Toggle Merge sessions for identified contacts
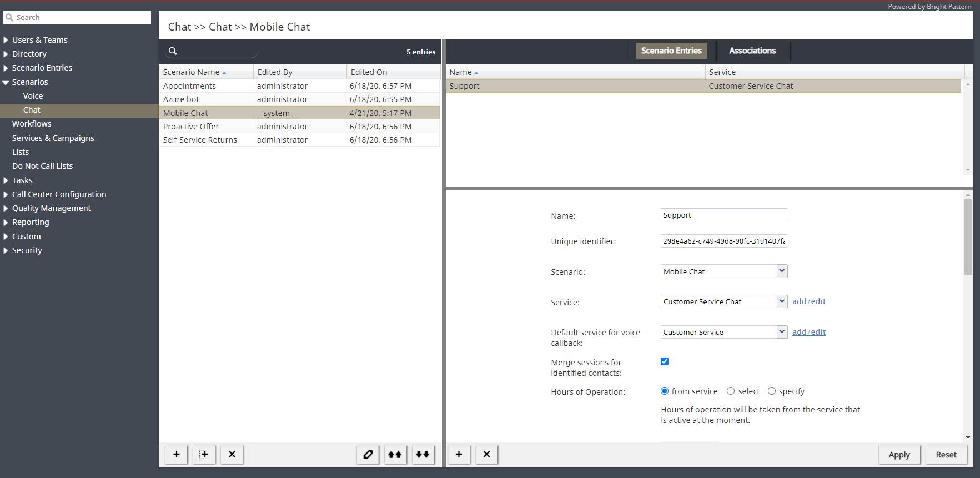 click(x=665, y=361)
